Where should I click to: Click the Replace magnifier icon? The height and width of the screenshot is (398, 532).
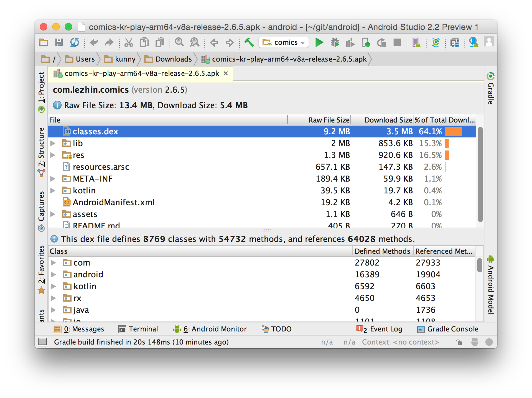(x=195, y=42)
